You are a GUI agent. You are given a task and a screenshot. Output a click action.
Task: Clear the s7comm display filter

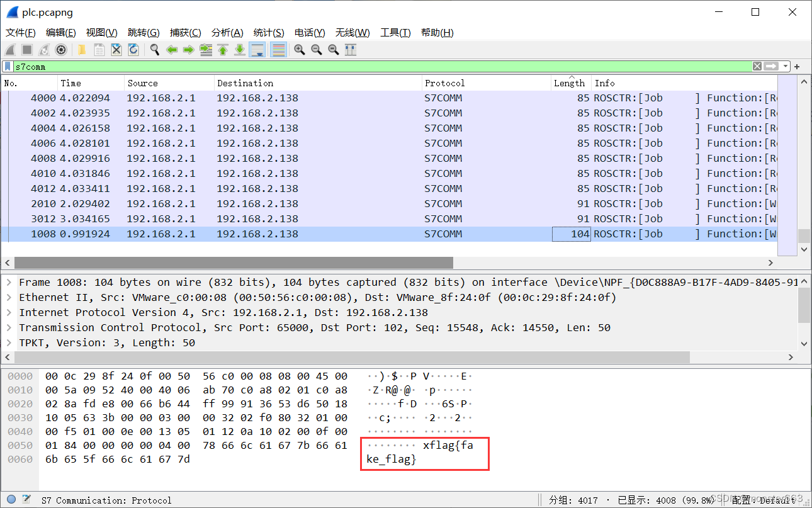click(757, 66)
